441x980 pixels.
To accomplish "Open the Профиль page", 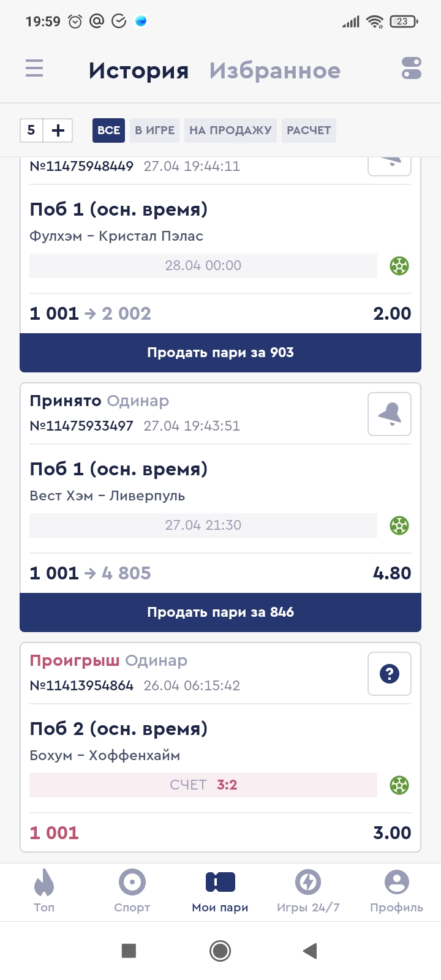I will pos(396,891).
